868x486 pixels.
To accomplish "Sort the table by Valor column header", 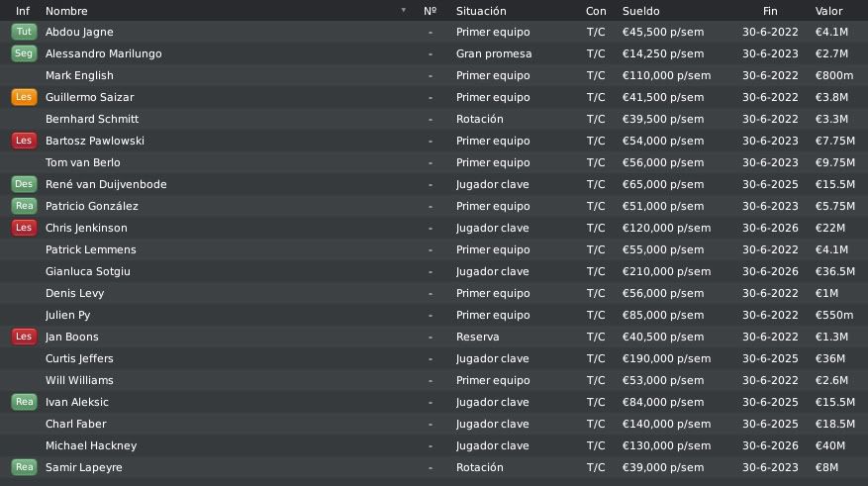I will click(828, 11).
